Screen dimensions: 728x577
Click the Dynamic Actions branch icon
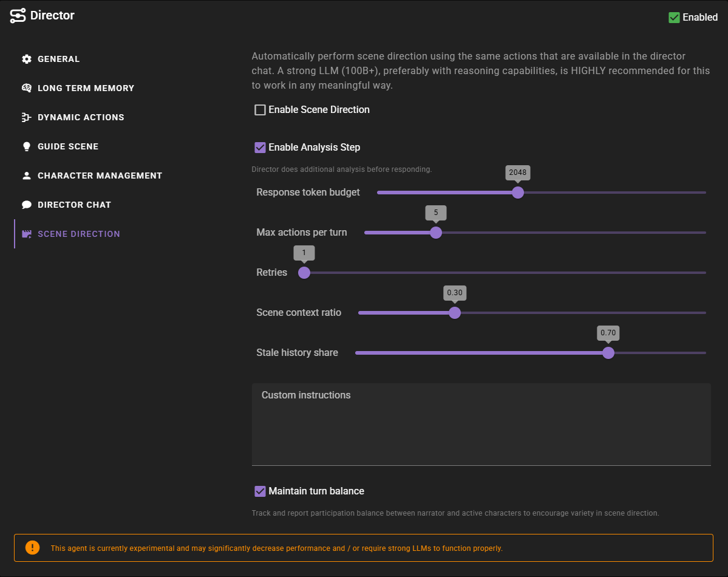coord(26,117)
